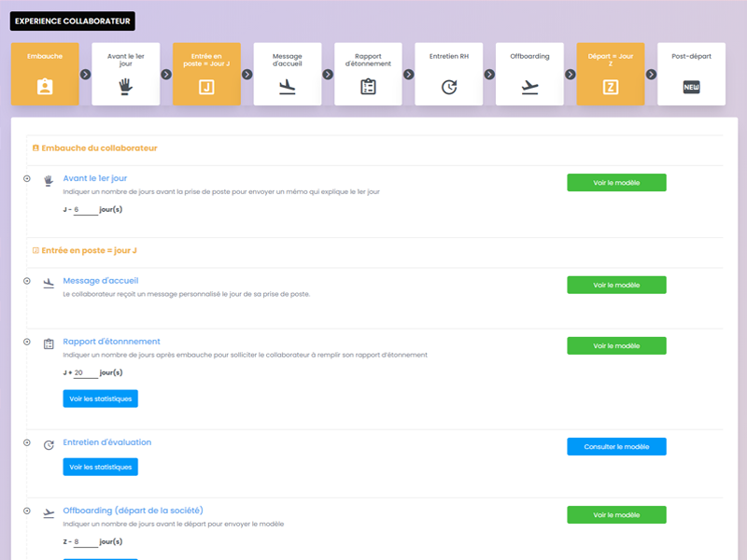The height and width of the screenshot is (560, 747).
Task: Click the chevron between Message d'accueil and Rapport d'étonnement
Action: click(x=328, y=73)
